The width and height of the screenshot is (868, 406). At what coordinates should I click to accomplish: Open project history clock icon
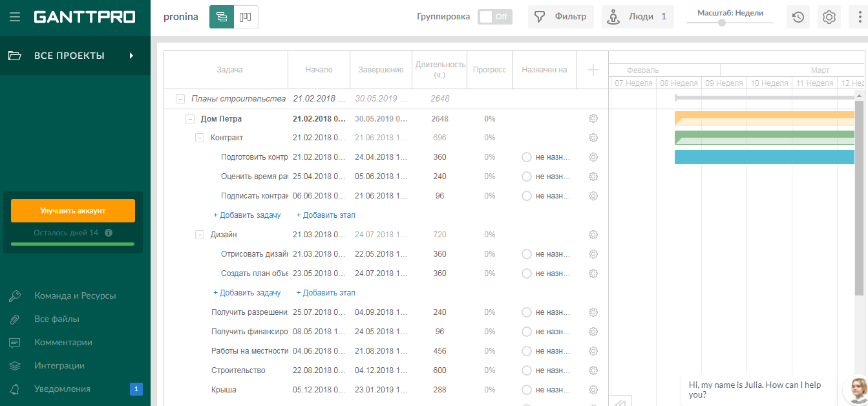point(798,17)
